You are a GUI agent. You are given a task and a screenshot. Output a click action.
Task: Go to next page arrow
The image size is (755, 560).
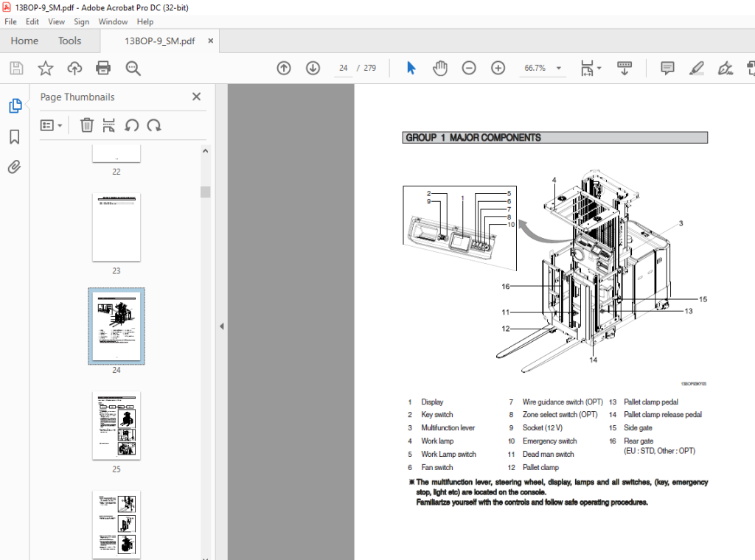(x=313, y=69)
